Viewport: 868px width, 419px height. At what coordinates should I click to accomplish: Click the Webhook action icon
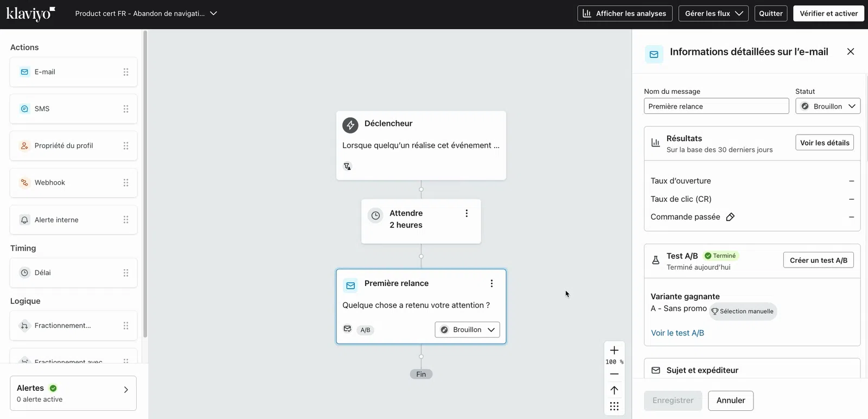coord(24,182)
